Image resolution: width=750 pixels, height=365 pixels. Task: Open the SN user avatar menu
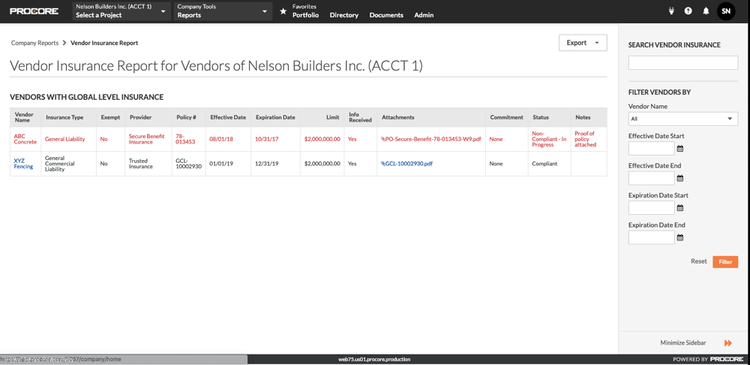[726, 11]
